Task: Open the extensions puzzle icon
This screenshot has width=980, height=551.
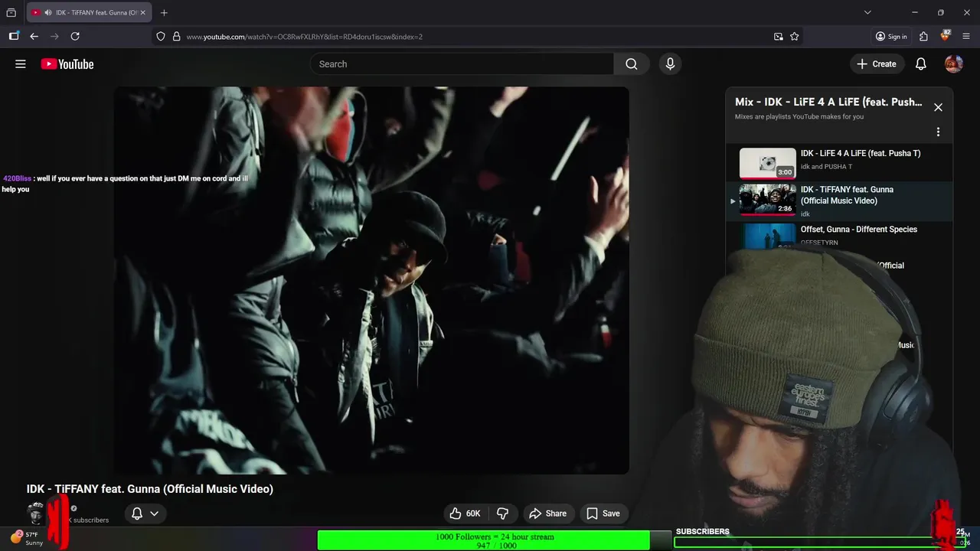Action: point(924,36)
